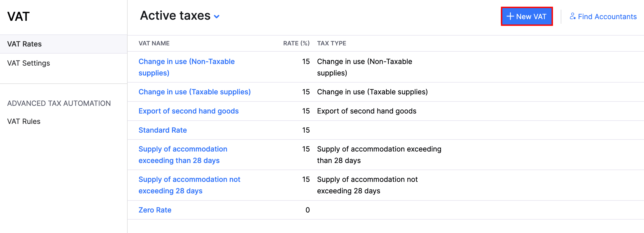Expand the Active taxes dropdown chevron
Screen dimensions: 644x233
coord(217,17)
